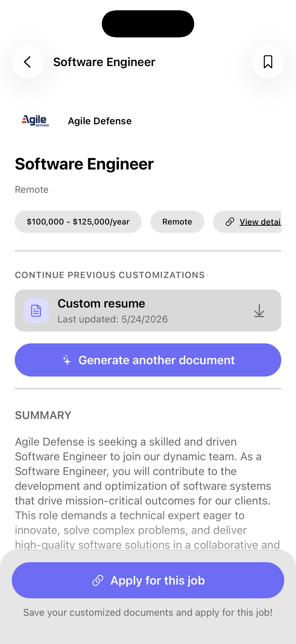
Task: Tap the Software Engineer header title
Action: pyautogui.click(x=104, y=62)
